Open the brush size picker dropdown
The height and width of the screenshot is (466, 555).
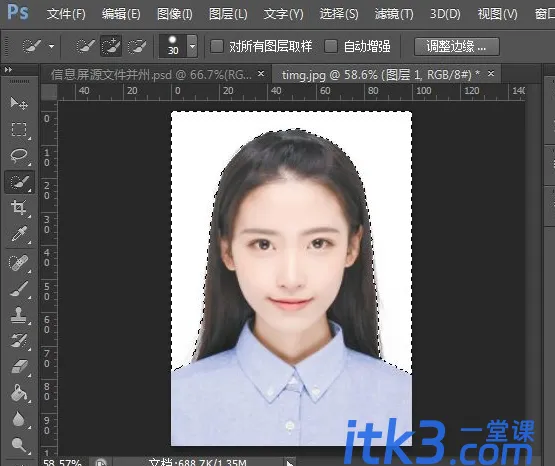point(192,46)
